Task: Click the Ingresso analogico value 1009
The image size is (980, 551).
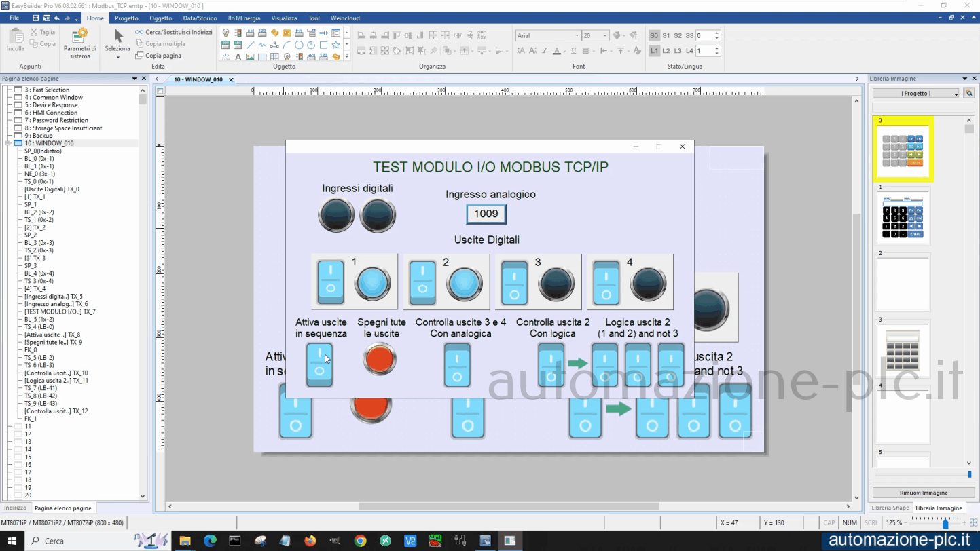Action: coord(486,214)
